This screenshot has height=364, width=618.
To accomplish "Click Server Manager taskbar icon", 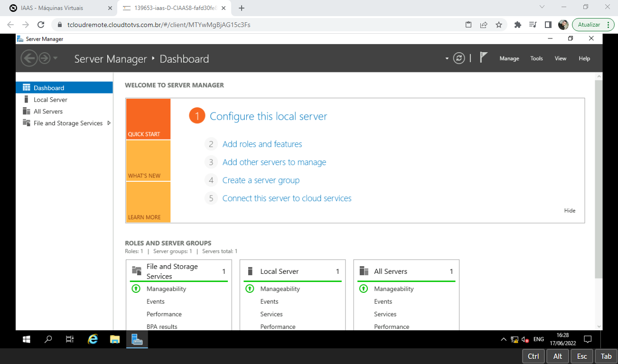I will point(137,339).
